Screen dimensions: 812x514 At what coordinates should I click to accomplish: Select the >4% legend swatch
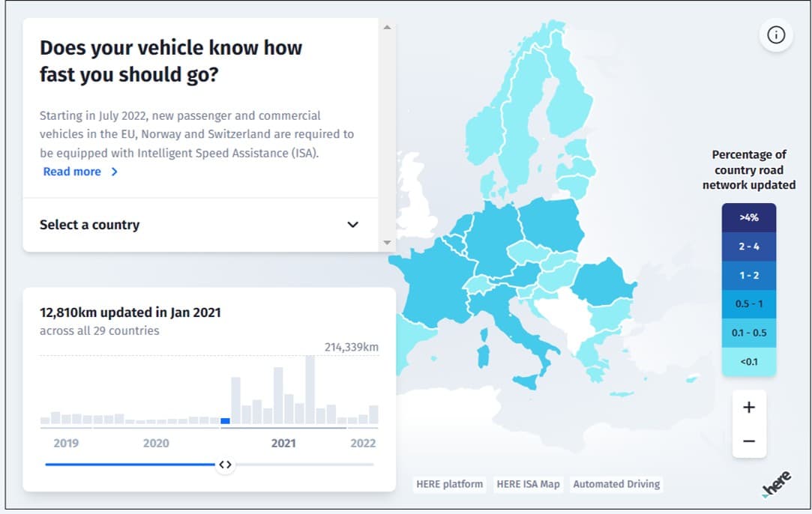coord(749,217)
